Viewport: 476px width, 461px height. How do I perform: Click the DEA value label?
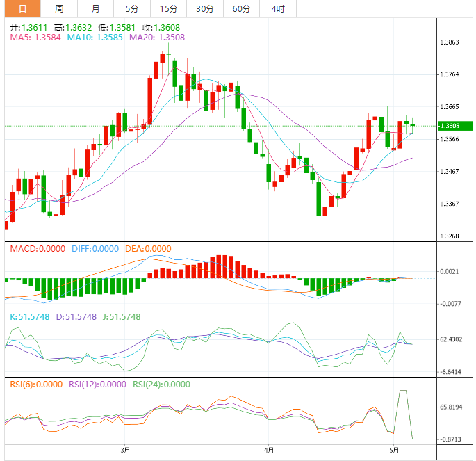pos(148,248)
